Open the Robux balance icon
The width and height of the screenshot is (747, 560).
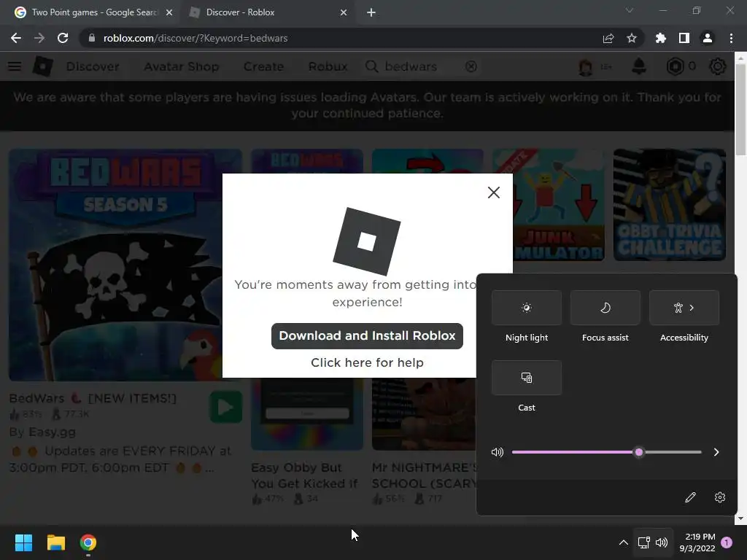(675, 66)
